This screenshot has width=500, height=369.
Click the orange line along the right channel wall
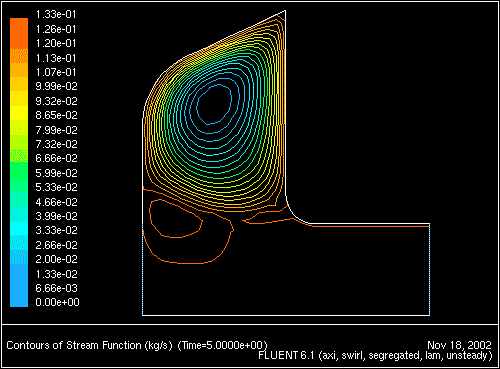coord(370,226)
